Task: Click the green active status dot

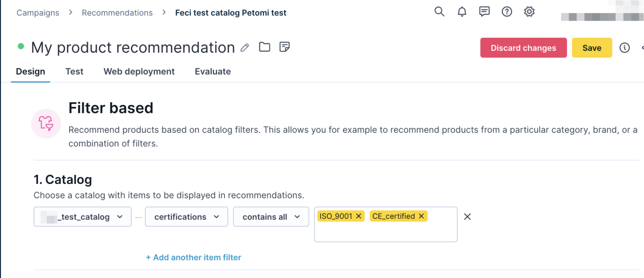Action: [21, 46]
